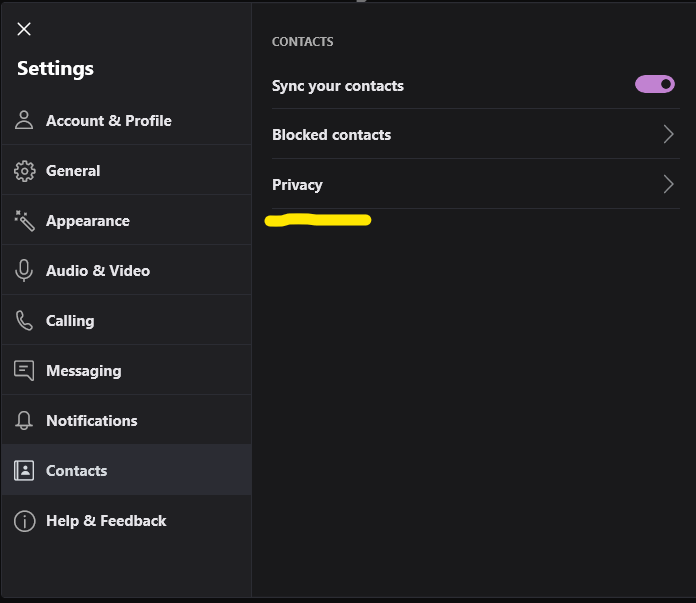Close the Settings panel
The height and width of the screenshot is (603, 696).
(x=24, y=29)
